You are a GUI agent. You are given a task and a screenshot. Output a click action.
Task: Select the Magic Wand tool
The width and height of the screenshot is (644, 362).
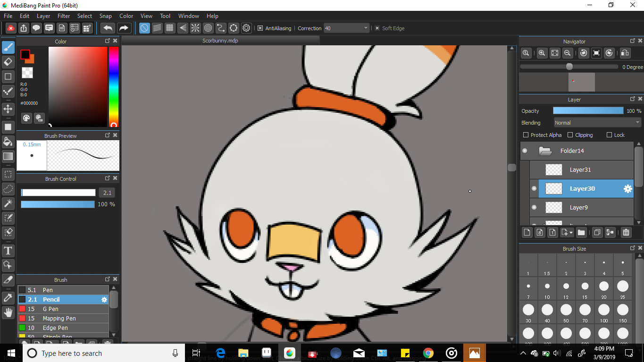click(8, 203)
